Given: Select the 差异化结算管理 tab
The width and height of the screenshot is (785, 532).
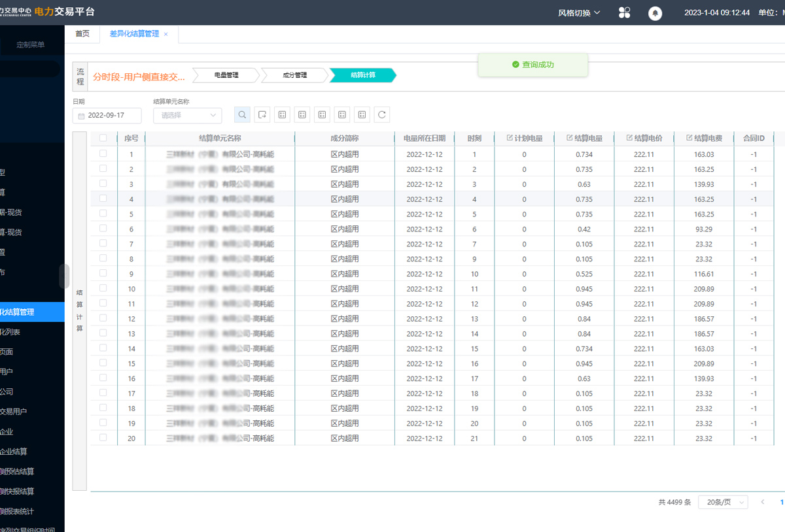Looking at the screenshot, I should pos(133,34).
